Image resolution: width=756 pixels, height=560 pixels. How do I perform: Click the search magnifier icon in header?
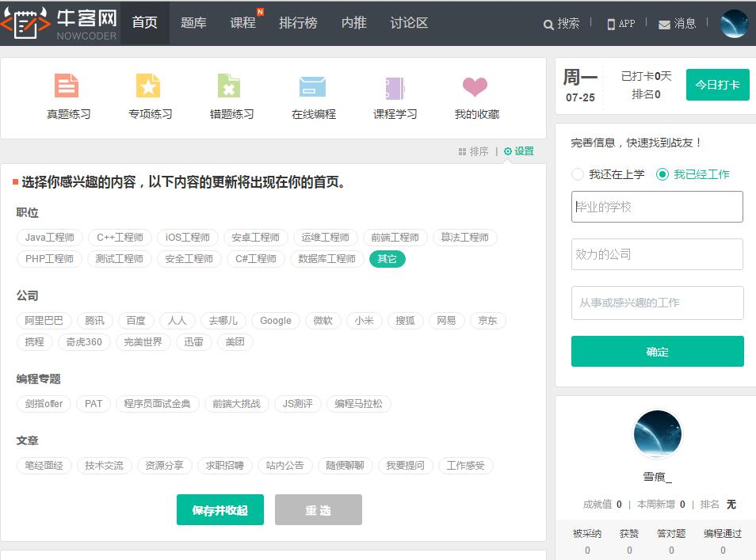[x=548, y=25]
